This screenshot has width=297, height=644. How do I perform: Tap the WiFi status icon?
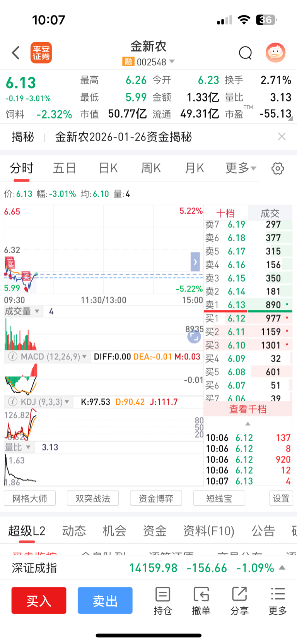pos(244,20)
